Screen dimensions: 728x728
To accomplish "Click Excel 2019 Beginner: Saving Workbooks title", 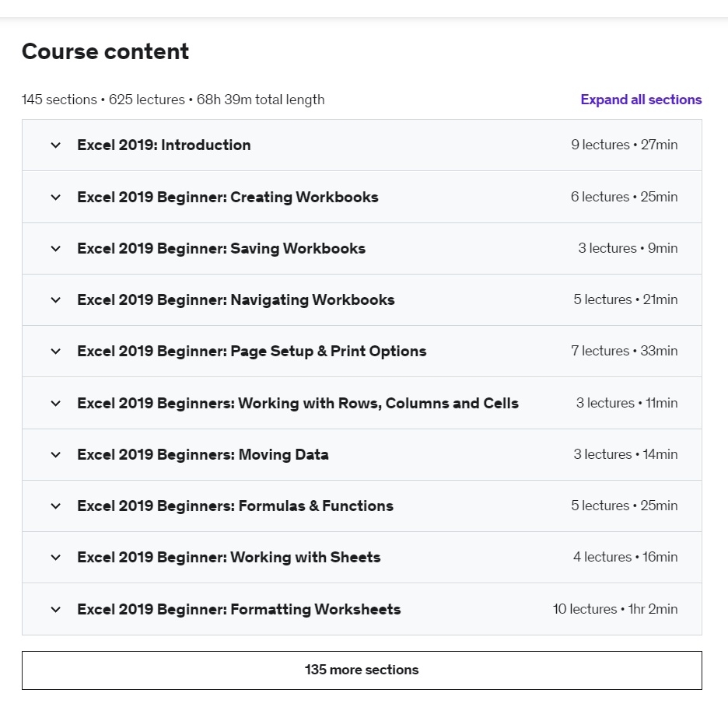I will 222,249.
